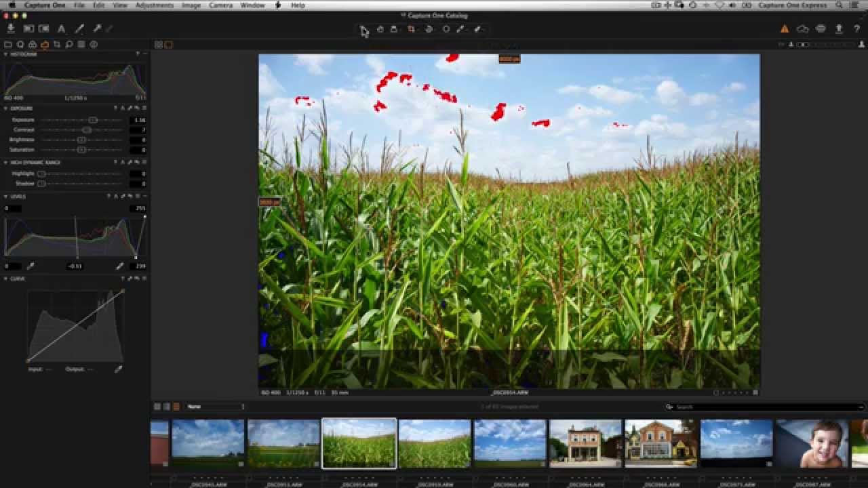Adjust the Highlight slider handle
The width and height of the screenshot is (868, 488).
click(41, 174)
